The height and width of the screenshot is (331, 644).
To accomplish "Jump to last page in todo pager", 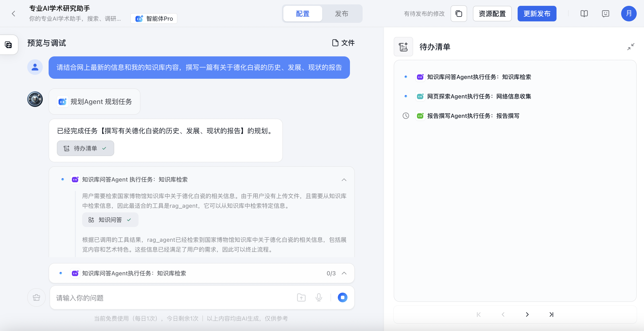I will [551, 314].
